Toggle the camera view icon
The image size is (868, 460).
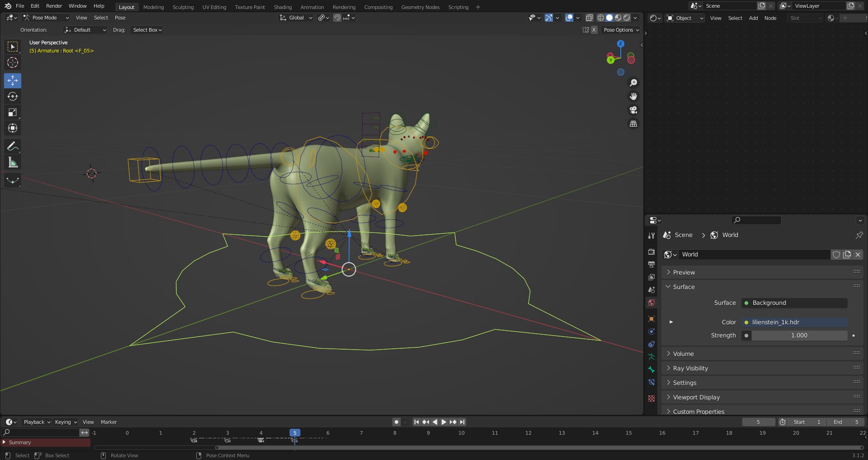tap(633, 110)
